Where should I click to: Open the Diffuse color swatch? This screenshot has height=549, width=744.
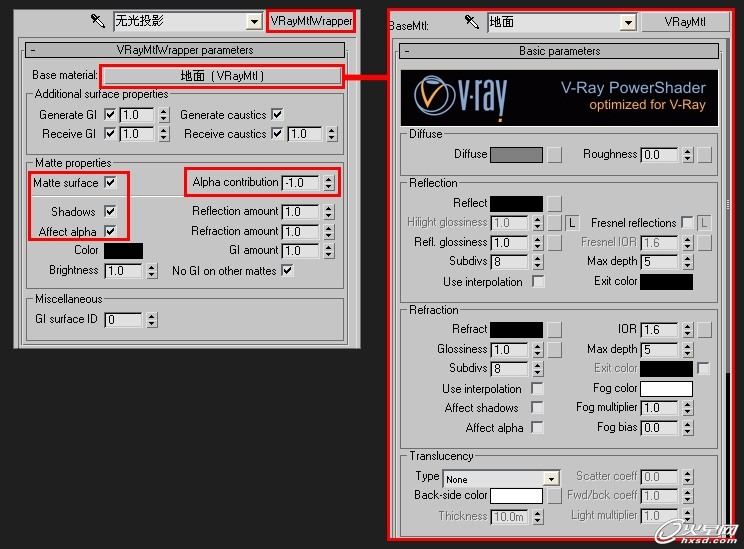point(516,155)
